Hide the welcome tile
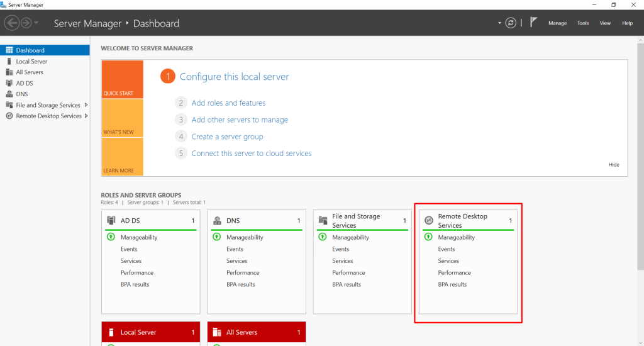This screenshot has width=644, height=346. 614,165
